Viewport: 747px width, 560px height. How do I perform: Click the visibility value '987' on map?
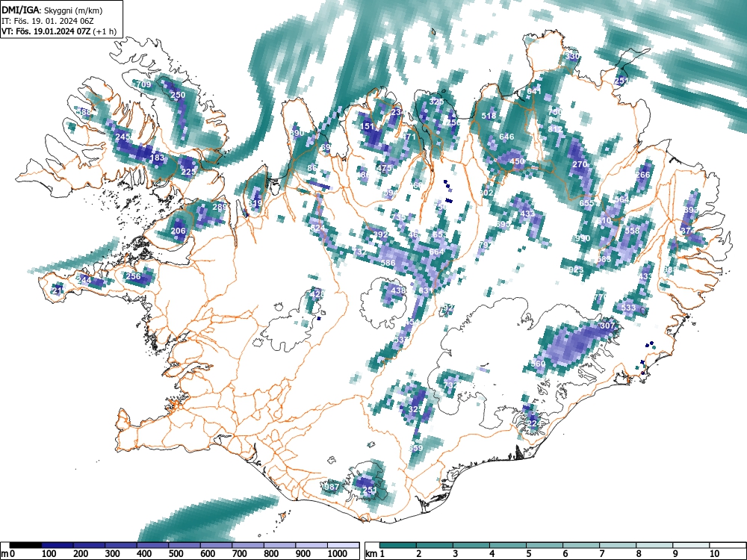(x=331, y=487)
